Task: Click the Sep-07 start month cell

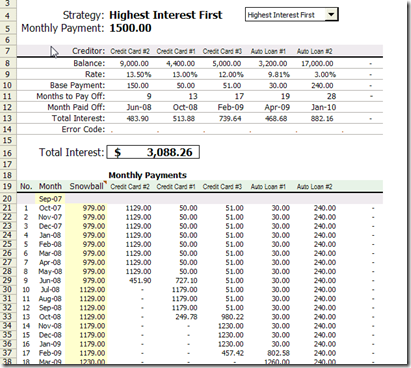Action: click(x=50, y=199)
